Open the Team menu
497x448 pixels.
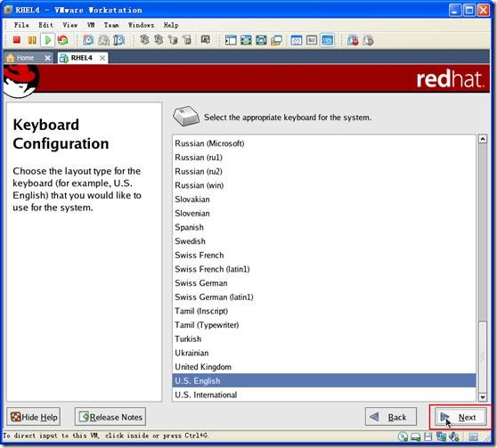(x=111, y=25)
